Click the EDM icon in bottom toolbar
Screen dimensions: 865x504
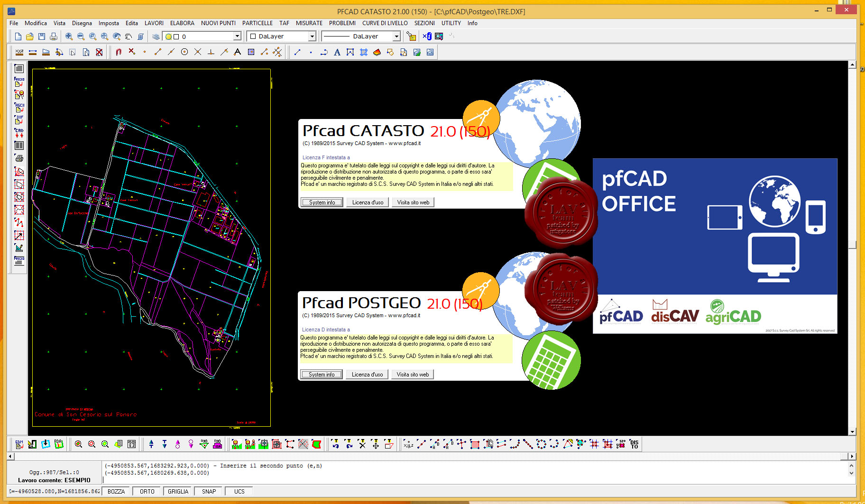point(19,444)
